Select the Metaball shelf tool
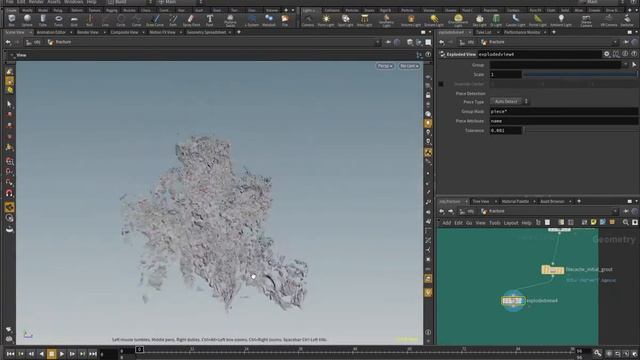The width and height of the screenshot is (640, 360). click(x=269, y=20)
